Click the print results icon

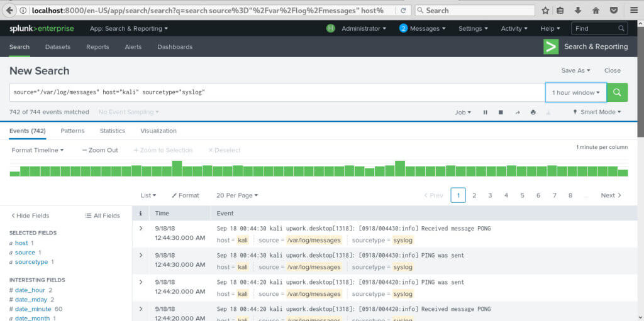(x=533, y=112)
